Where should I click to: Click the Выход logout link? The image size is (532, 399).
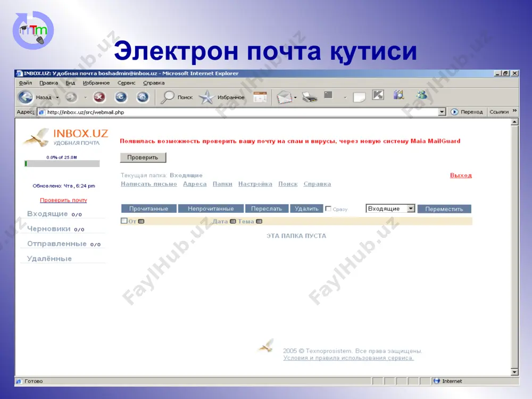pyautogui.click(x=461, y=176)
